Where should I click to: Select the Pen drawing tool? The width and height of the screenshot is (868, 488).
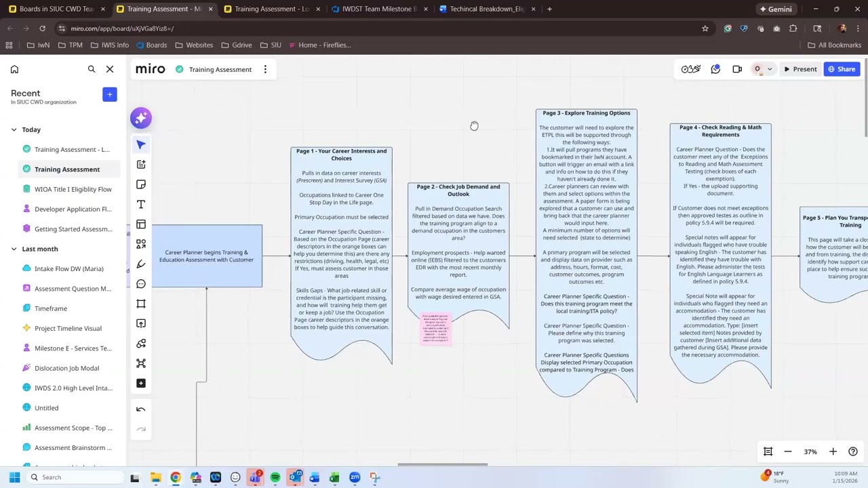(141, 264)
